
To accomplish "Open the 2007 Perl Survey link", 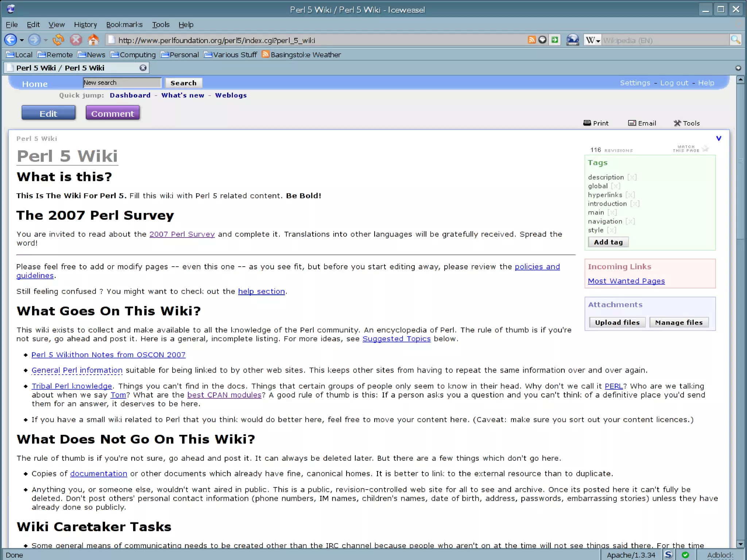I will [x=182, y=234].
